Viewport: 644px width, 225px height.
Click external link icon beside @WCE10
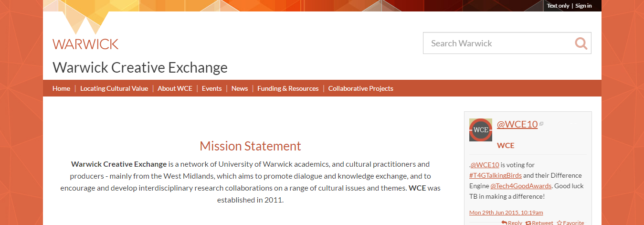point(541,124)
